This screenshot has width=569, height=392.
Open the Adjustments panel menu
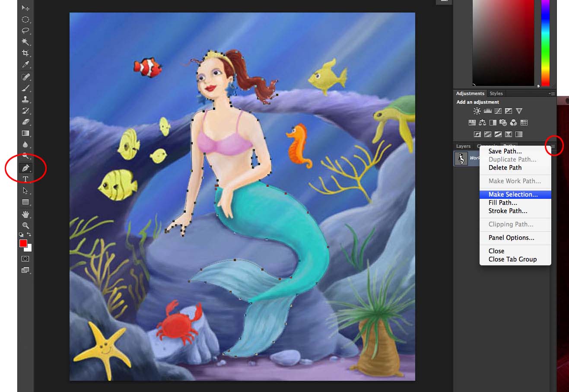coord(552,93)
